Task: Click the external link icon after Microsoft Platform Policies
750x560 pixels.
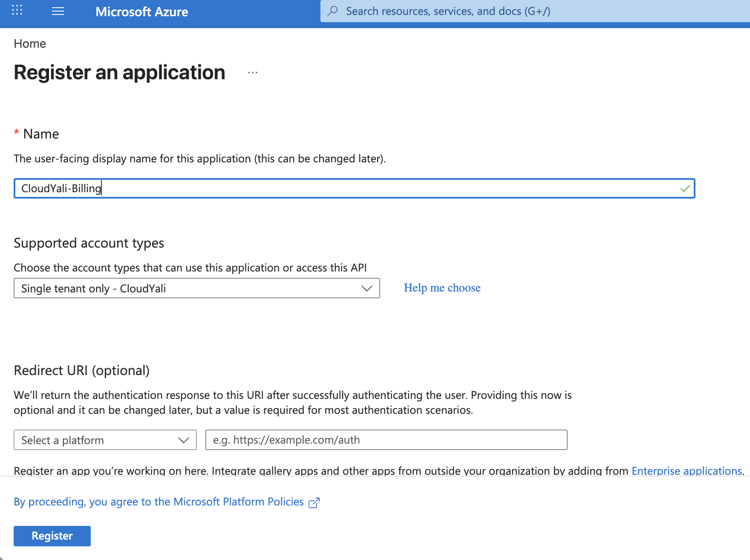Action: (314, 503)
